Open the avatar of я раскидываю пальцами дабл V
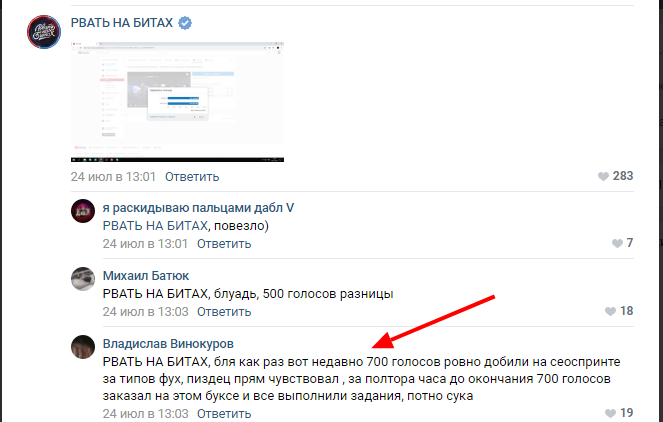The image size is (663, 422). tap(83, 211)
